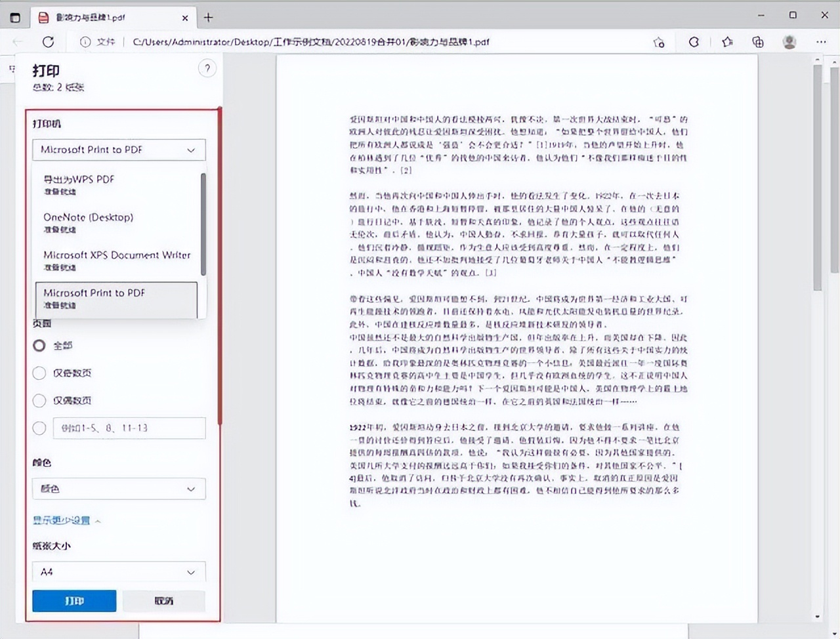Select the 全部 pages radio button
This screenshot has height=639, width=840.
point(39,346)
